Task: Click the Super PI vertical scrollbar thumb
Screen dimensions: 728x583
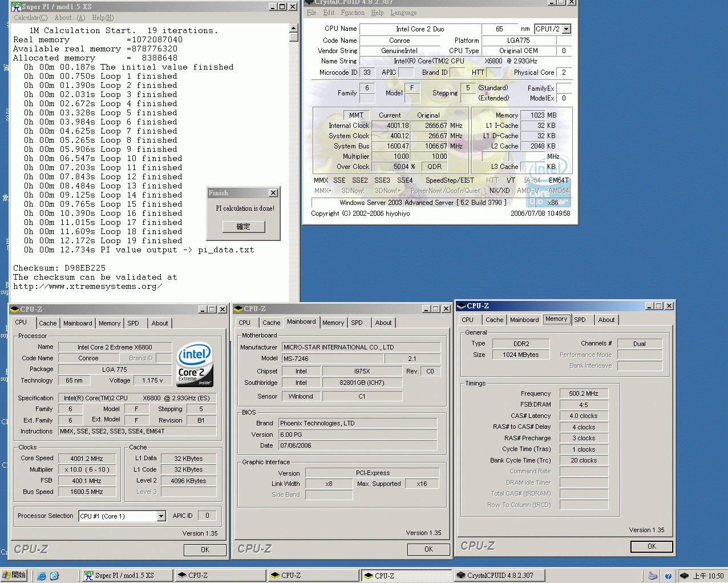Action: click(294, 37)
